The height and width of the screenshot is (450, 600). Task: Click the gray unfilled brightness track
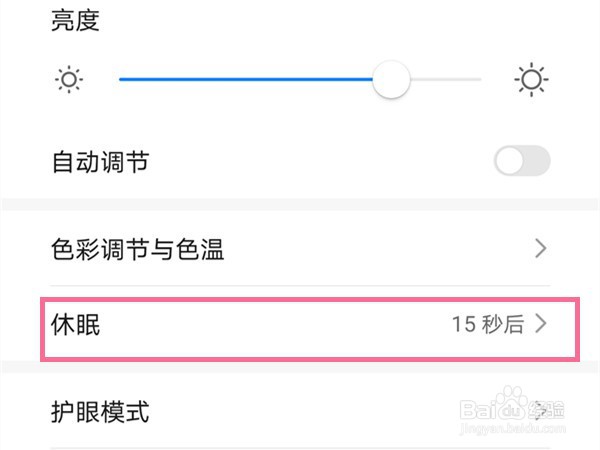click(x=447, y=79)
